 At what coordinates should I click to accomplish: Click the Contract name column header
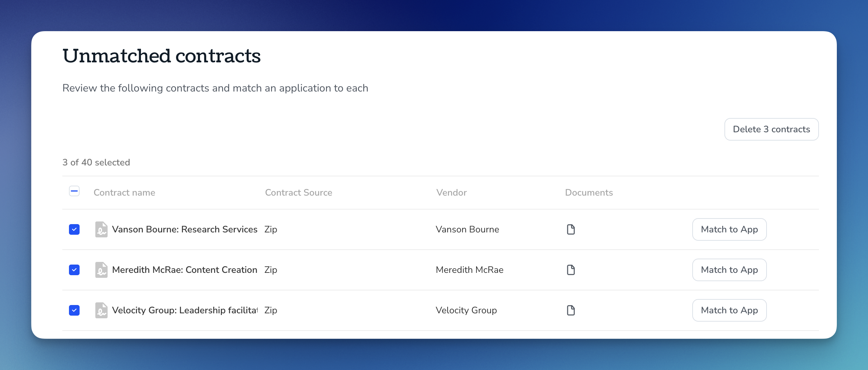tap(124, 193)
